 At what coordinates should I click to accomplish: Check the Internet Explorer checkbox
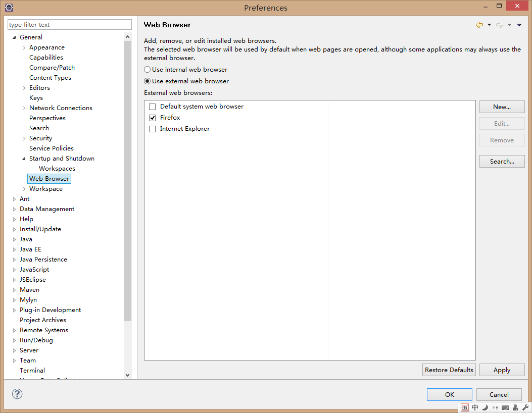(153, 129)
